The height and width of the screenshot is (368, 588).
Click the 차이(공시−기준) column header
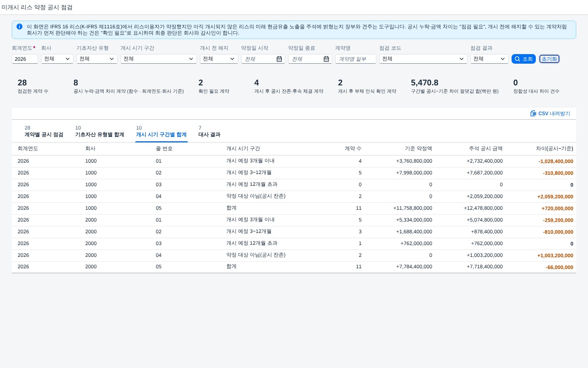click(555, 148)
